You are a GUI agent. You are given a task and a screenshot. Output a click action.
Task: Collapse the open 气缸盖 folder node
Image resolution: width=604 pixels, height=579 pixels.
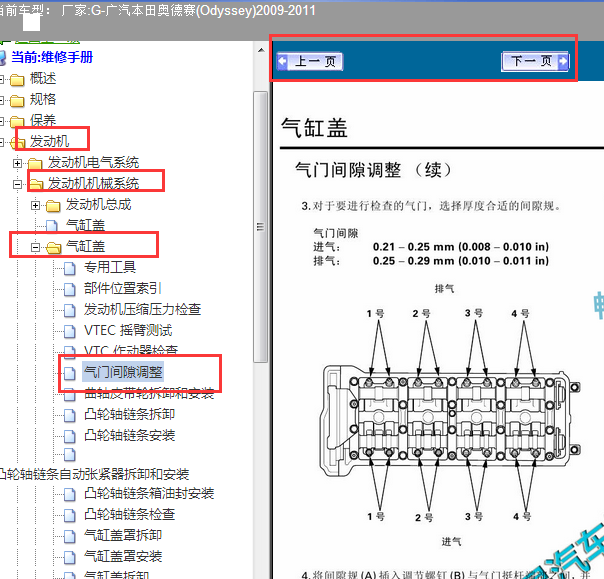pos(35,247)
